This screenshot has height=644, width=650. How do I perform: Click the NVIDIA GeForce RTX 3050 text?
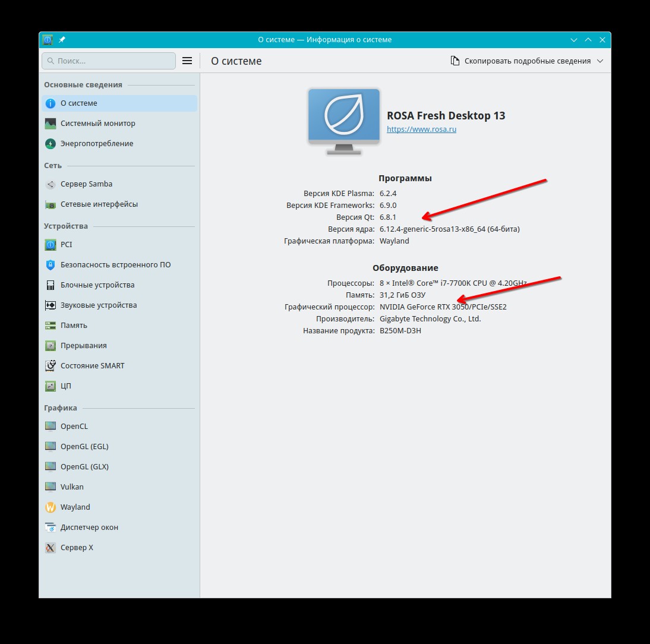point(443,307)
